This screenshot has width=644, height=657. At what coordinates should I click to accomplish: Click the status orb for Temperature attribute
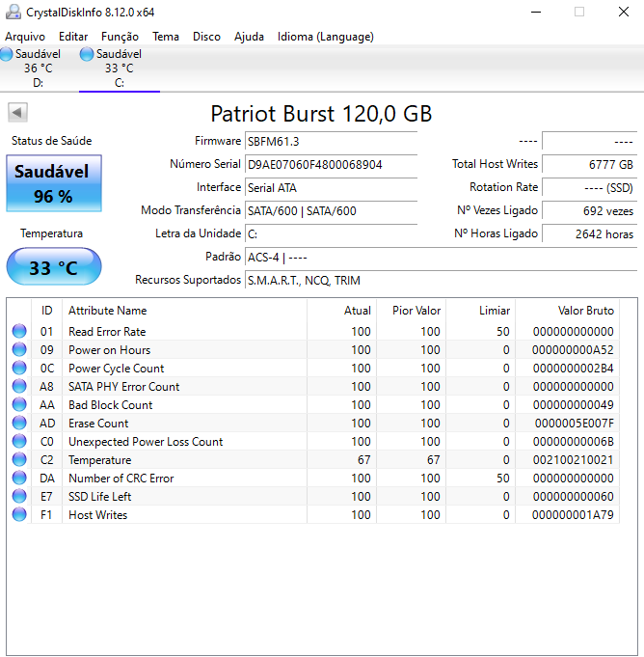pyautogui.click(x=19, y=459)
